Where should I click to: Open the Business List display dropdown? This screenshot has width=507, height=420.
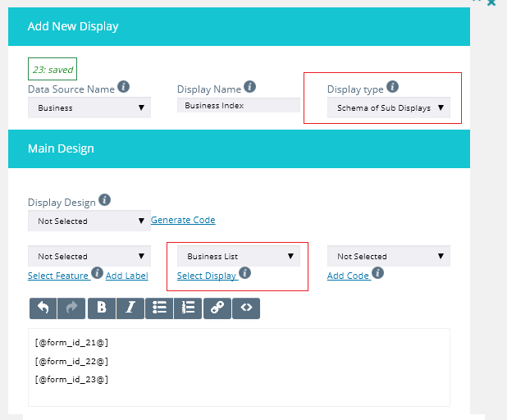[239, 256]
